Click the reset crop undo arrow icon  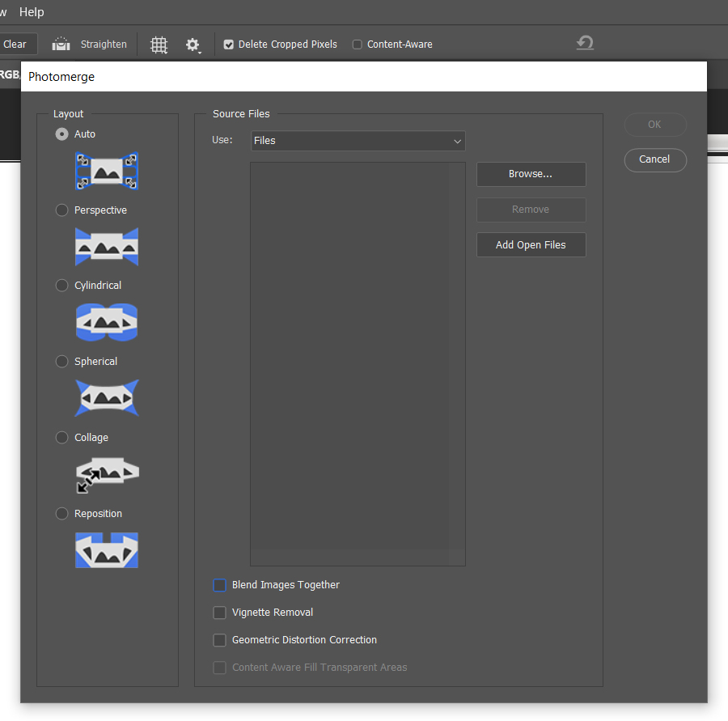point(585,44)
